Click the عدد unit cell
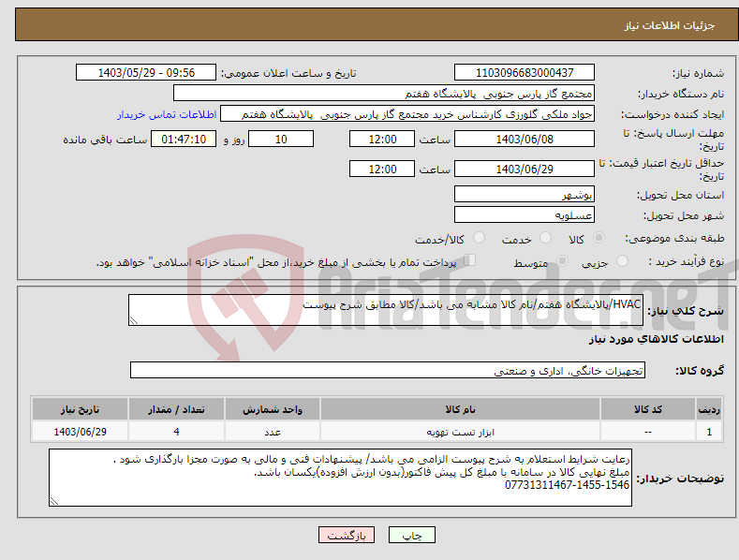The image size is (739, 560). coord(273,432)
